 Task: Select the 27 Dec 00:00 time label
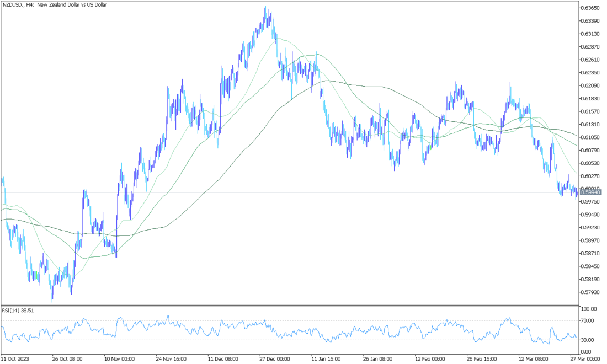point(274,357)
